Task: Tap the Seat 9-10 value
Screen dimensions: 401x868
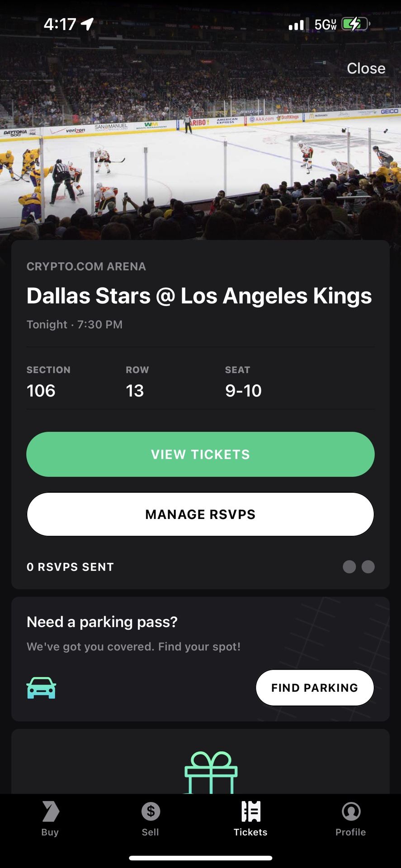Action: 243,391
